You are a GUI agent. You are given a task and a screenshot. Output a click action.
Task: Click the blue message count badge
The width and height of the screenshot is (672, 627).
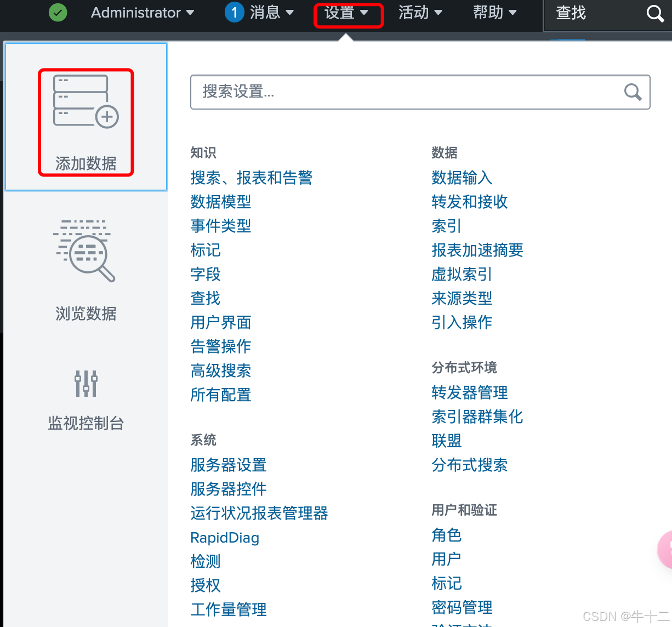click(234, 13)
